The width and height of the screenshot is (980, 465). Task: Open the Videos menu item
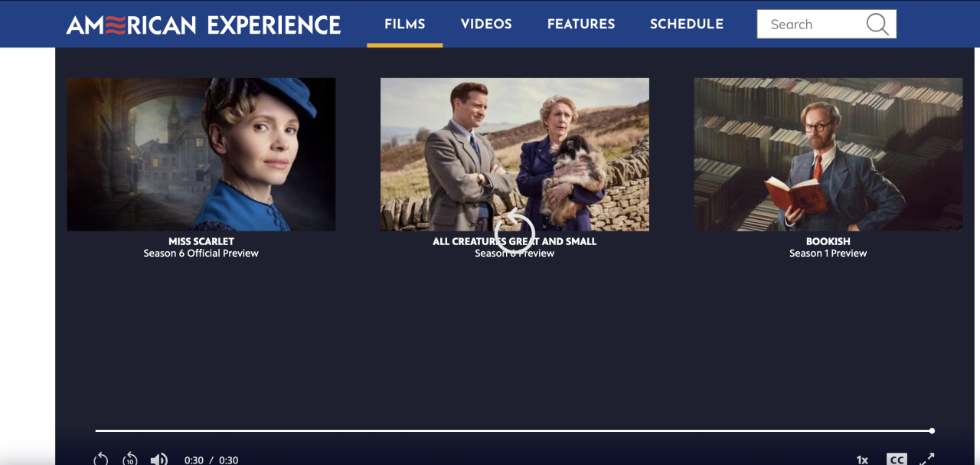486,24
